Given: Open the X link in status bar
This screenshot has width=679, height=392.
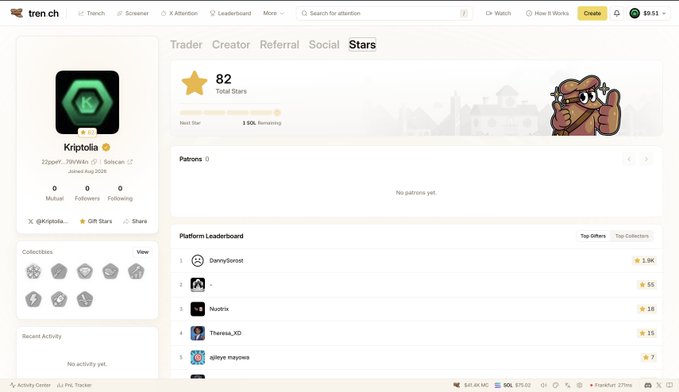Looking at the screenshot, I should click(659, 385).
